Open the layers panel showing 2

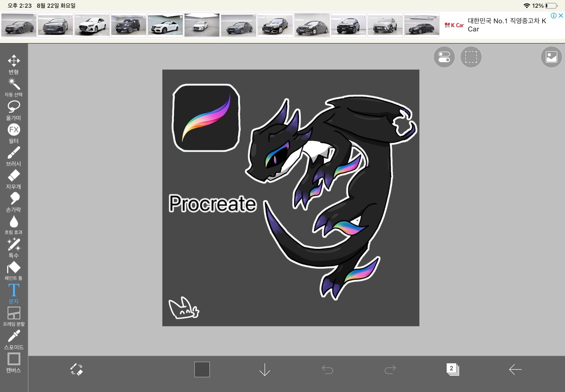(x=452, y=369)
